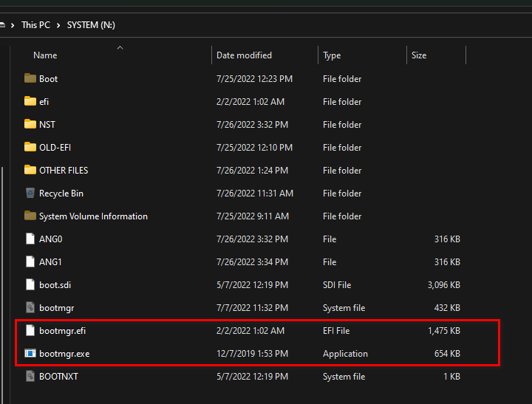Image resolution: width=532 pixels, height=404 pixels.
Task: Select the bootmgr.efi file name
Action: (x=62, y=331)
